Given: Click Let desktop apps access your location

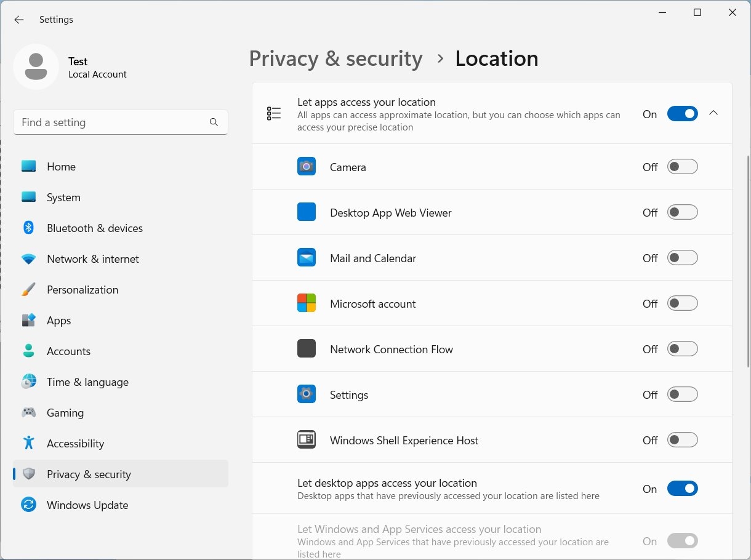Looking at the screenshot, I should tap(387, 483).
